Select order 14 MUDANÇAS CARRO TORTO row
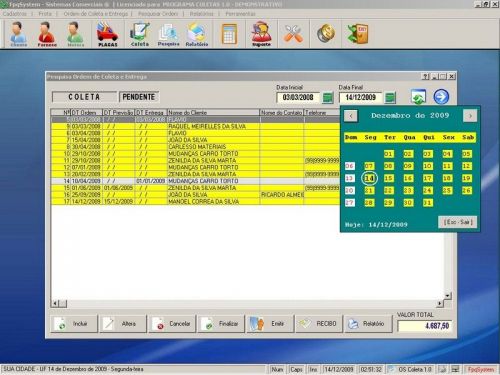The height and width of the screenshot is (375, 500). [195, 181]
